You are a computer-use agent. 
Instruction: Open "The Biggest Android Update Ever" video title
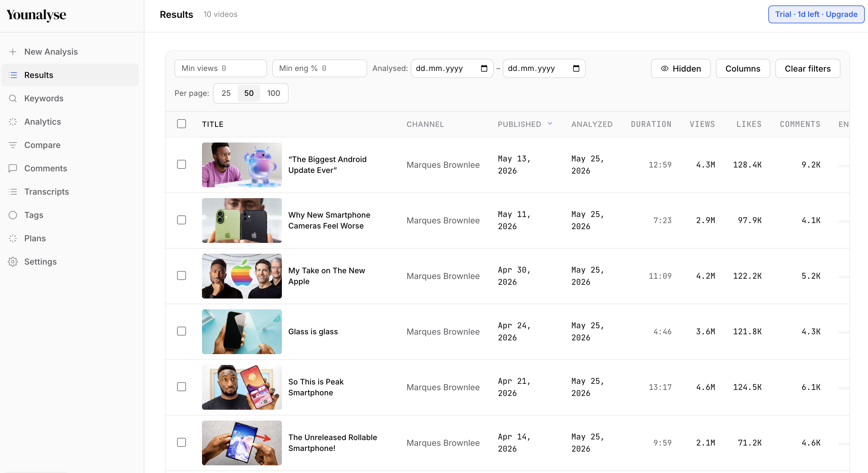coord(327,165)
